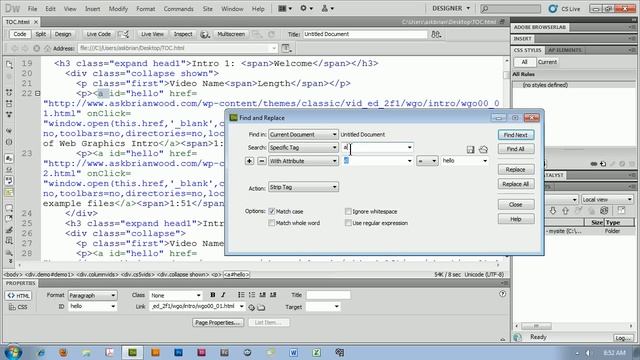Viewport: 640px width, 360px height.
Task: Click Put files up arrow in Files panel
Action: click(x=565, y=211)
